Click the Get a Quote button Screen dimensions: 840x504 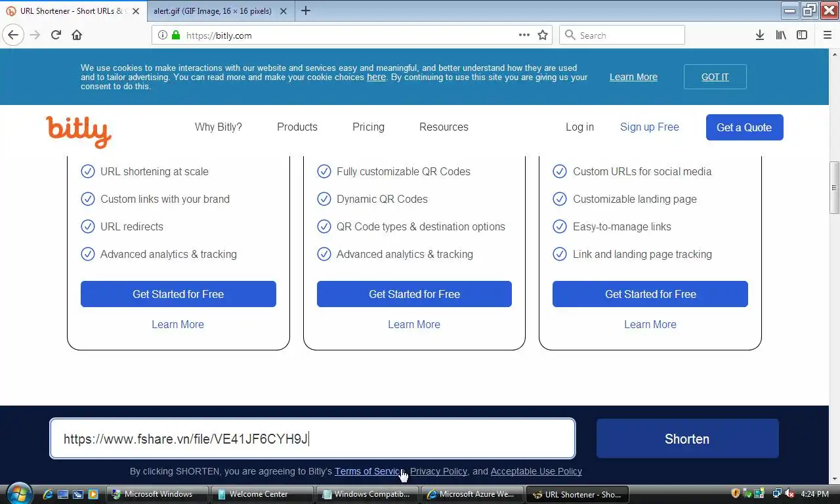744,127
